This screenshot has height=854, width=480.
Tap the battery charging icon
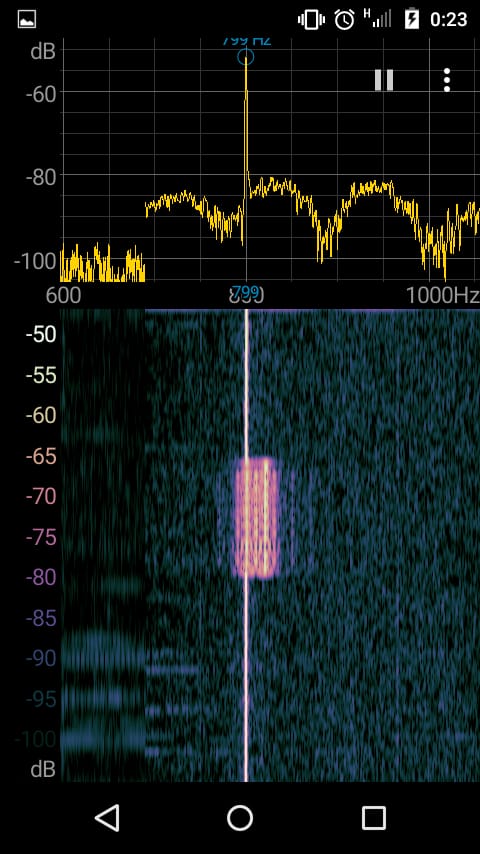coord(412,20)
